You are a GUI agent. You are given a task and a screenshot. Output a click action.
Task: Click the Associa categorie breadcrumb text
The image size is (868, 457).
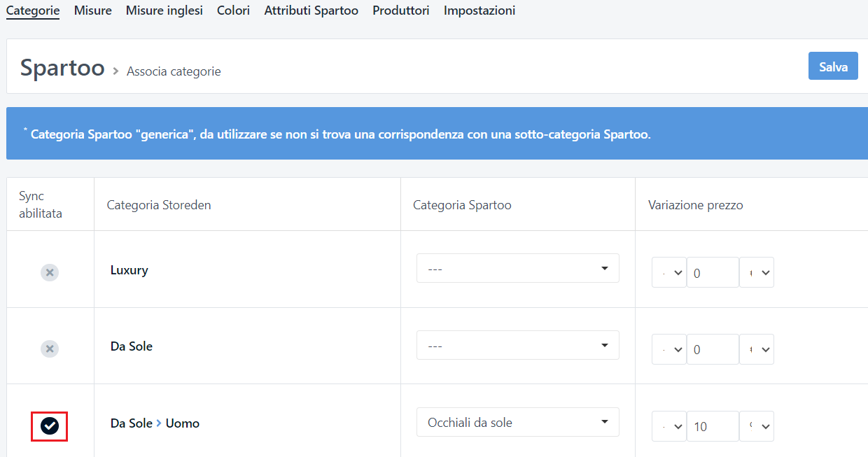tap(174, 71)
